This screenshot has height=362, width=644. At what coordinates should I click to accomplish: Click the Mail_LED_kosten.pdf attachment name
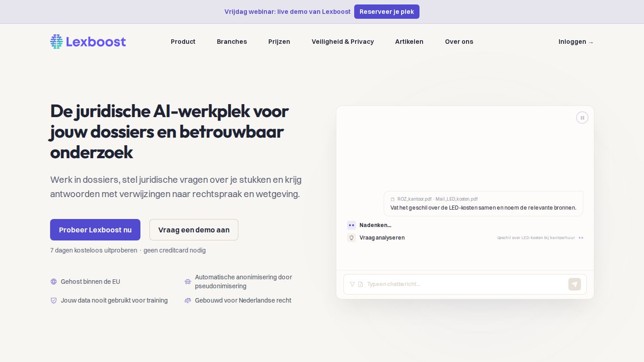(457, 199)
